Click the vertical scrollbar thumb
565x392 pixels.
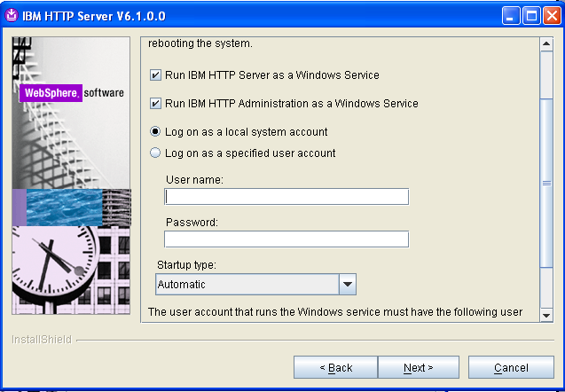click(546, 183)
